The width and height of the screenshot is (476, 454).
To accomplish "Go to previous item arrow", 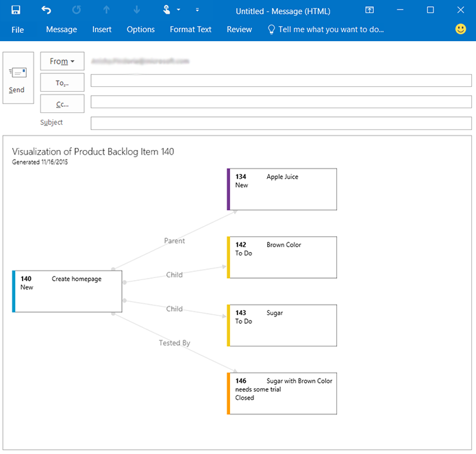I will (x=106, y=10).
